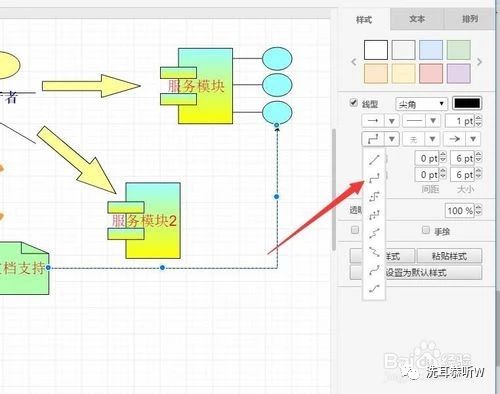Apply the light yellow style swatch
The height and width of the screenshot is (394, 500).
click(403, 73)
